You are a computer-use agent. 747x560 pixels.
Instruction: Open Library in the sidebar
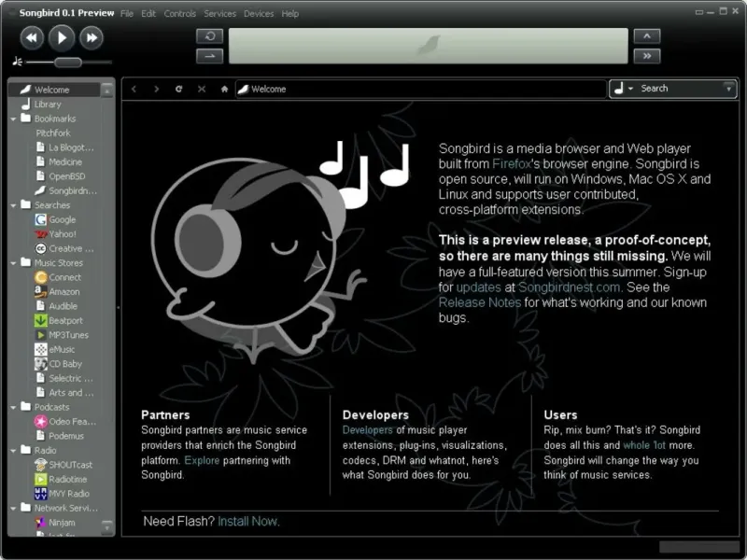[x=48, y=105]
